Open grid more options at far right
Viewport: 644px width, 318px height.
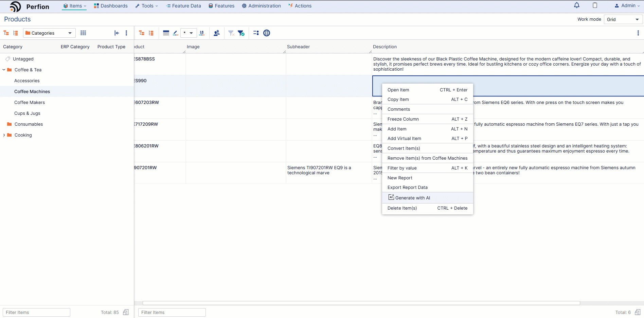(638, 33)
